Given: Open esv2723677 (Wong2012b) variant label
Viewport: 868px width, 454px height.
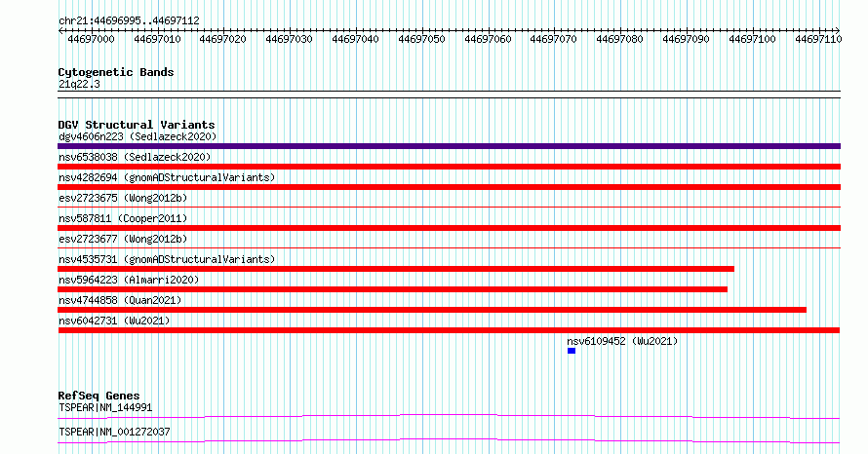Looking at the screenshot, I should point(123,239).
